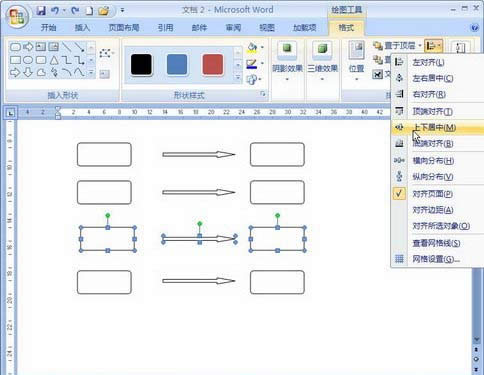The image size is (484, 375).
Task: Switch to the 插入 ribbon tab
Action: [x=82, y=28]
